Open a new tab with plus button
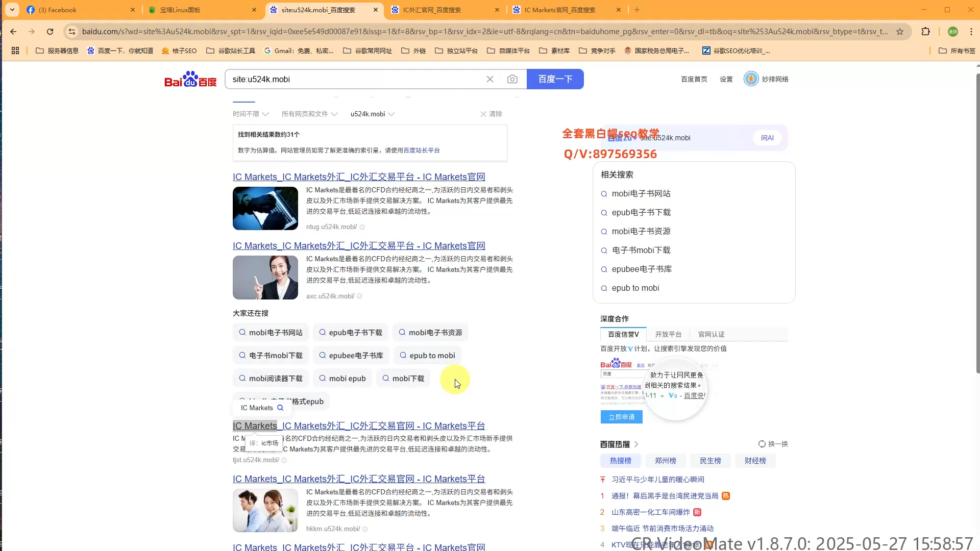This screenshot has width=980, height=551. coord(637,10)
